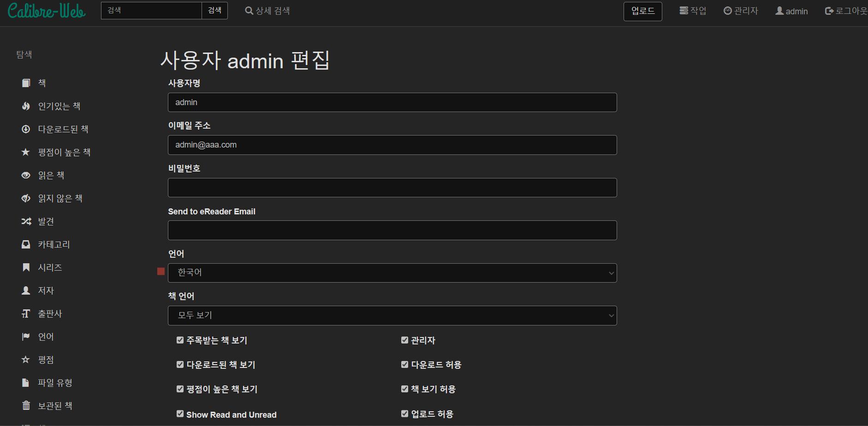Image resolution: width=868 pixels, height=426 pixels.
Task: Click the eye icon for read books
Action: tap(26, 175)
